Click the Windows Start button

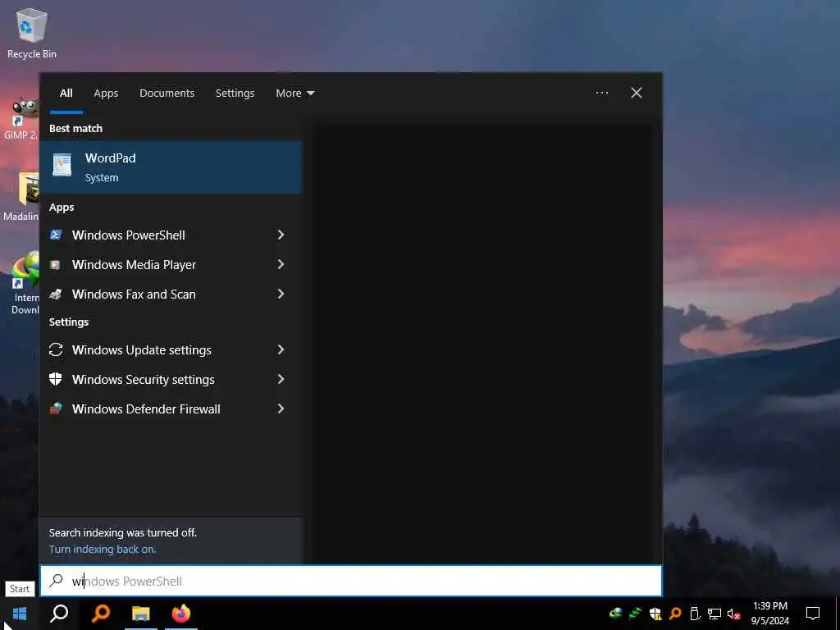click(x=20, y=614)
